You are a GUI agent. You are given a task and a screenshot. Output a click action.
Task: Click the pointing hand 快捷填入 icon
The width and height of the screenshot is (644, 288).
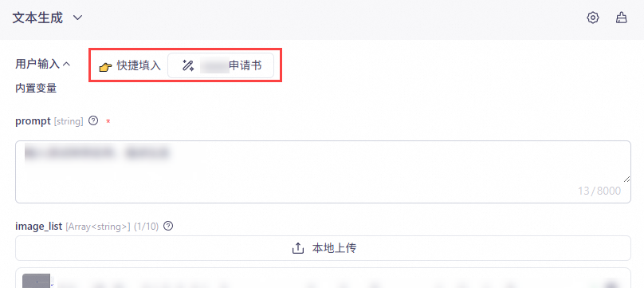105,67
